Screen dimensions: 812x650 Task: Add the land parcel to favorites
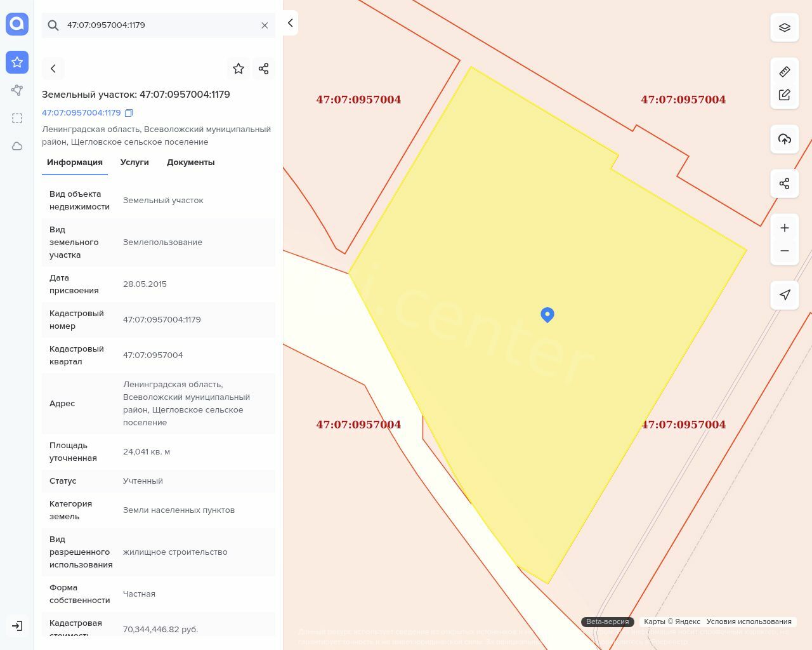pos(239,69)
